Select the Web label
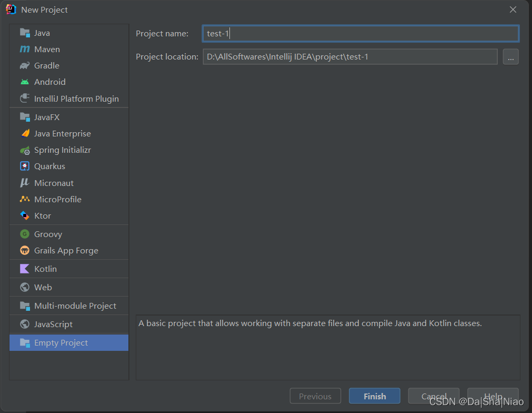 tap(43, 287)
